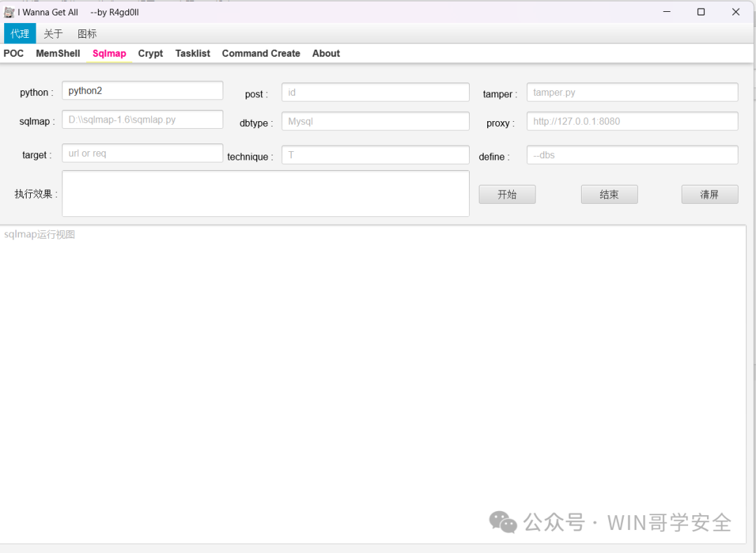Click the 'define :' label
This screenshot has width=756, height=553.
pyautogui.click(x=494, y=157)
